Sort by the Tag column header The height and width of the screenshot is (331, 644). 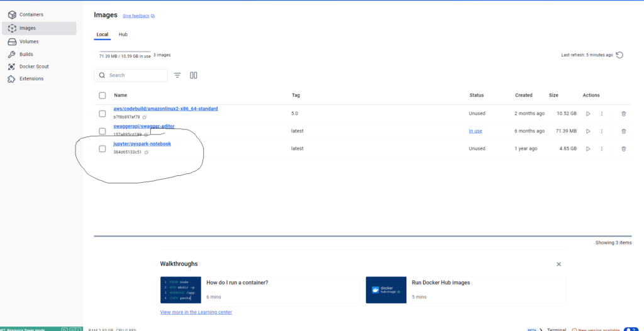296,95
